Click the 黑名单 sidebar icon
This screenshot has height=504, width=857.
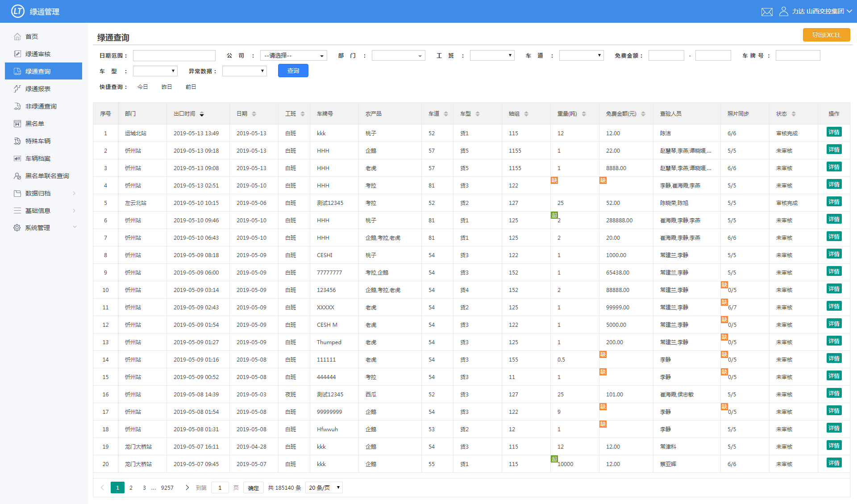(17, 124)
